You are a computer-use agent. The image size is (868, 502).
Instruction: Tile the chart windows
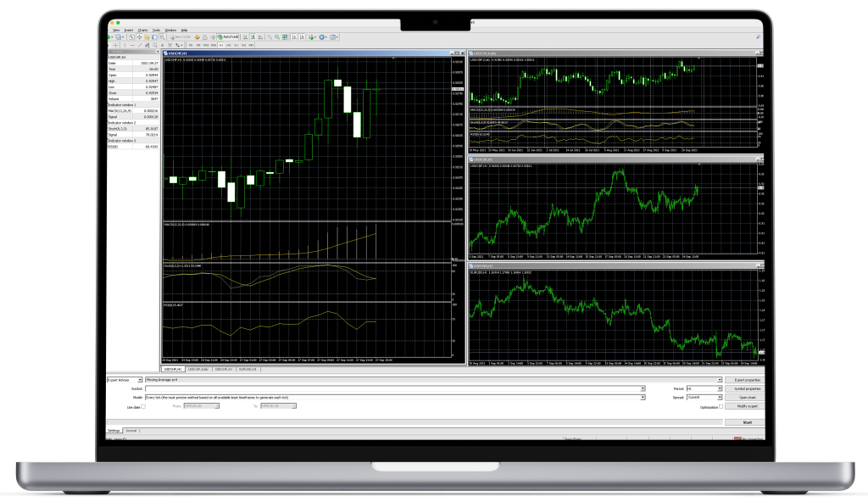285,37
